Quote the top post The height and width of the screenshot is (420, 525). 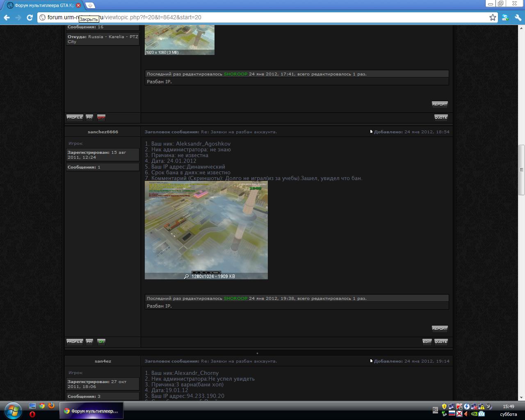pos(441,117)
